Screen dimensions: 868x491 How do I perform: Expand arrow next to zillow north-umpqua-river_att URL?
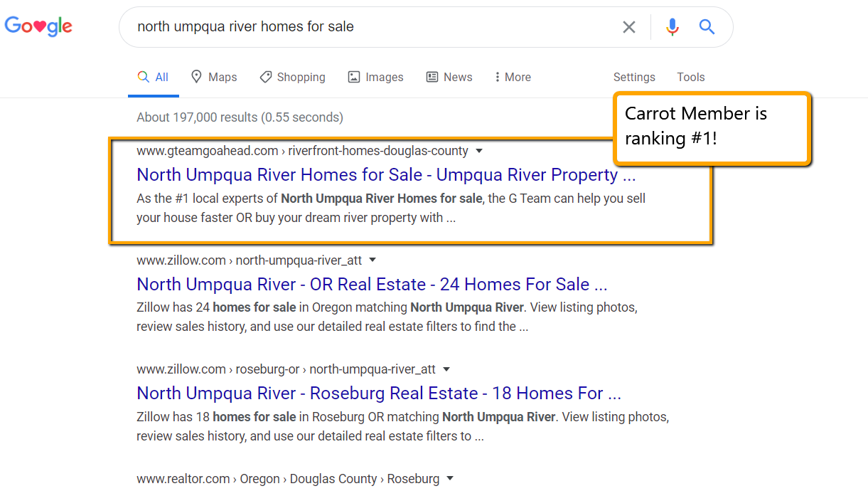pos(373,260)
